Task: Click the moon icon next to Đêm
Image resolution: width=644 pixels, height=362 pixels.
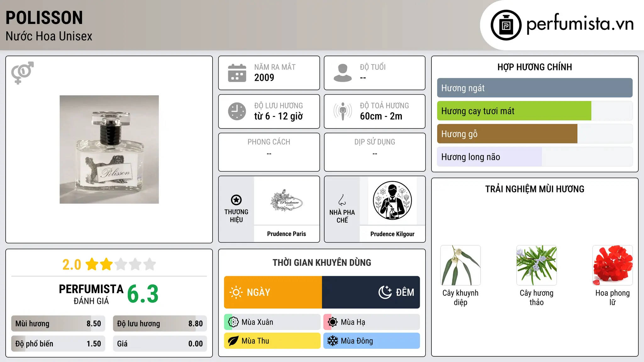Action: pos(385,292)
